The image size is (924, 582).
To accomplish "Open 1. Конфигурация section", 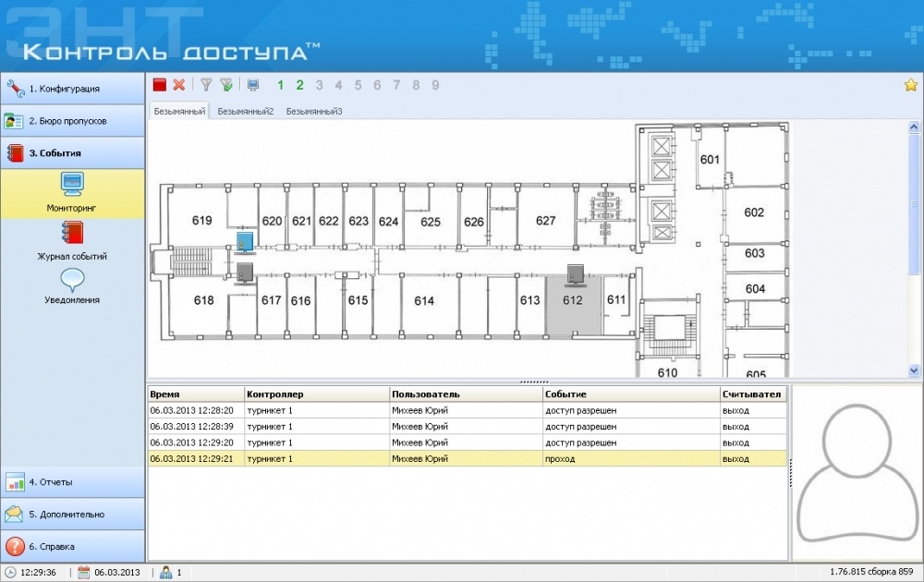I will coord(72,89).
